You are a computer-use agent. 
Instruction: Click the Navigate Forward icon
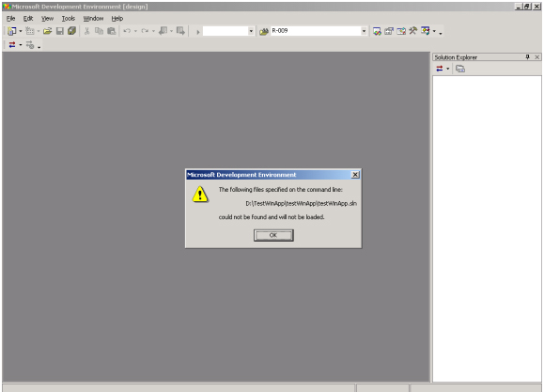coord(180,31)
